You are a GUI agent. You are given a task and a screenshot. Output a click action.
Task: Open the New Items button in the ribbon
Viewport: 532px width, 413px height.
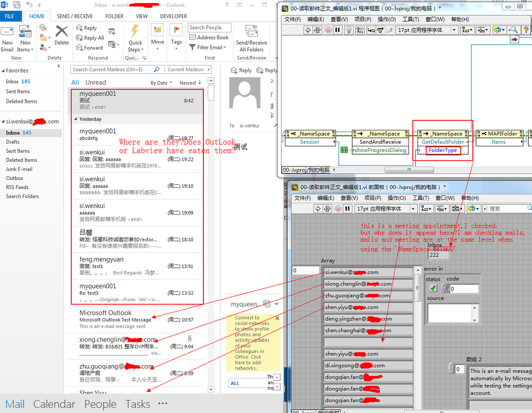click(x=25, y=39)
